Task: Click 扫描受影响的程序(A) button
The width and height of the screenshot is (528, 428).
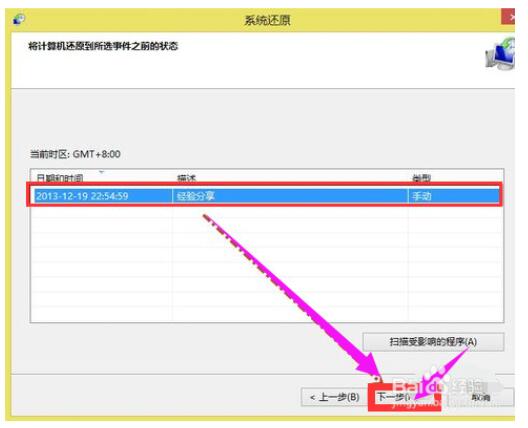Action: (433, 342)
